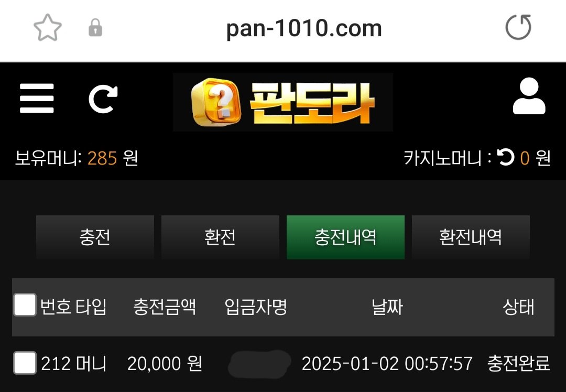Tap the 285 원 balance amount
The height and width of the screenshot is (392, 566).
coord(113,158)
